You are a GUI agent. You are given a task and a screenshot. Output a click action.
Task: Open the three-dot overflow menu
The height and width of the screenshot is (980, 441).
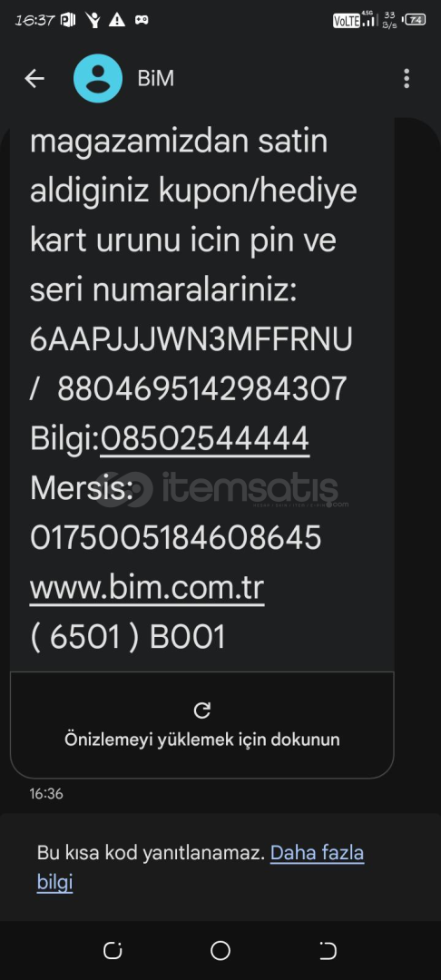click(x=407, y=79)
